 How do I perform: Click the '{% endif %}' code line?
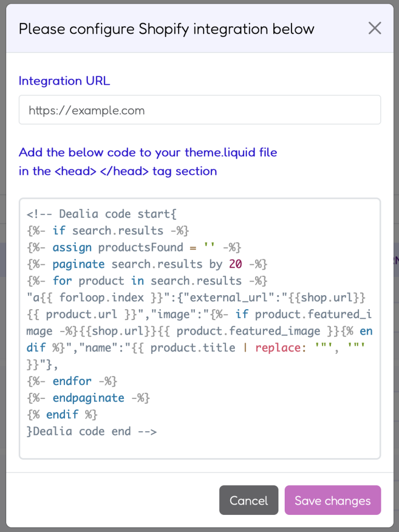point(62,415)
